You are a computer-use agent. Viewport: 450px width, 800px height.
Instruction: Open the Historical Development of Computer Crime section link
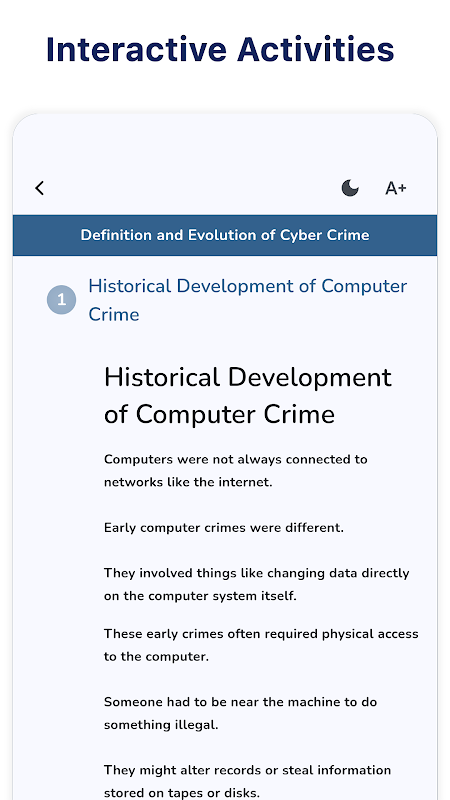[247, 300]
